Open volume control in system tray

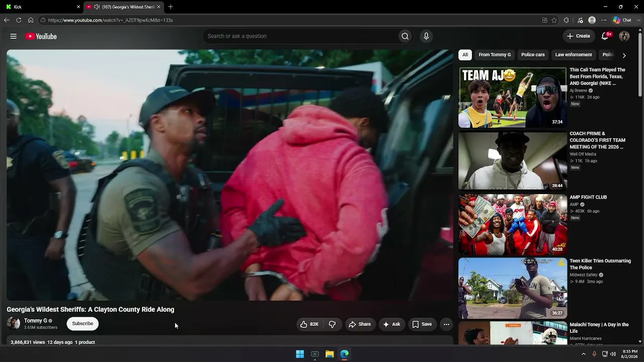(613, 354)
